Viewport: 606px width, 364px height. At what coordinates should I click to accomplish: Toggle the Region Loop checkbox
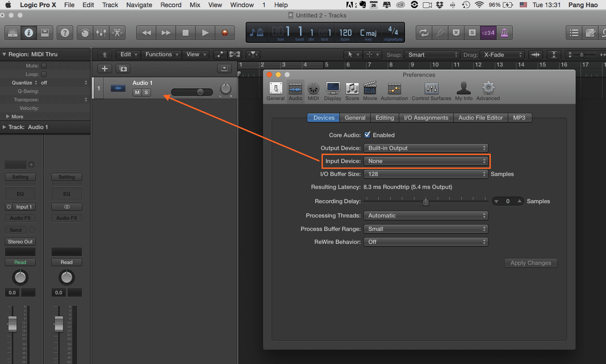(44, 74)
